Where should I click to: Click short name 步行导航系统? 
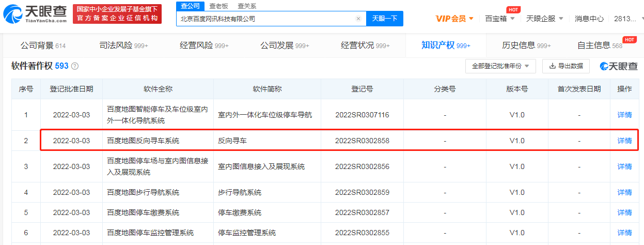pyautogui.click(x=240, y=192)
